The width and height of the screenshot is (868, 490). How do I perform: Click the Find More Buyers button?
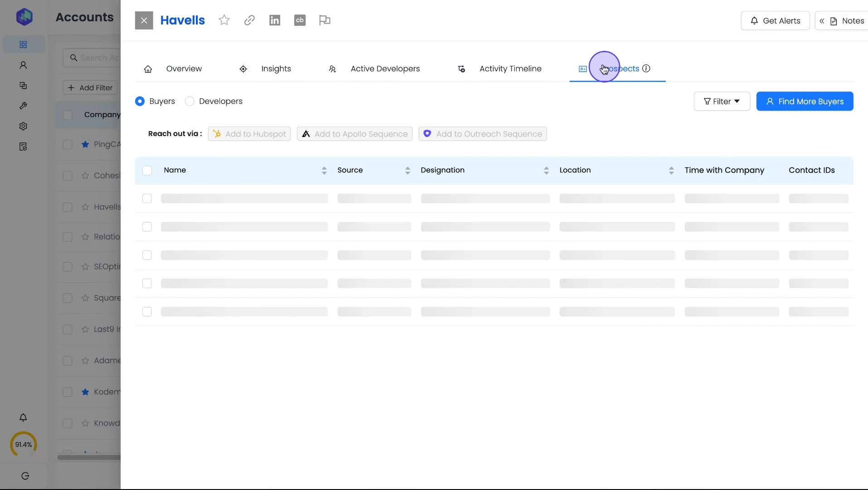805,101
